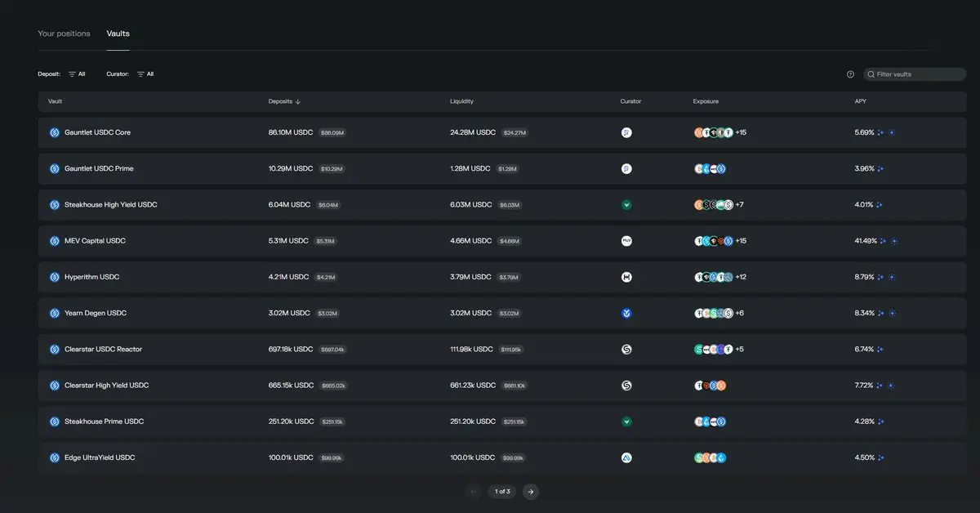Image resolution: width=980 pixels, height=513 pixels.
Task: Click exposure icons in Edge UltraYield row
Action: pos(710,457)
